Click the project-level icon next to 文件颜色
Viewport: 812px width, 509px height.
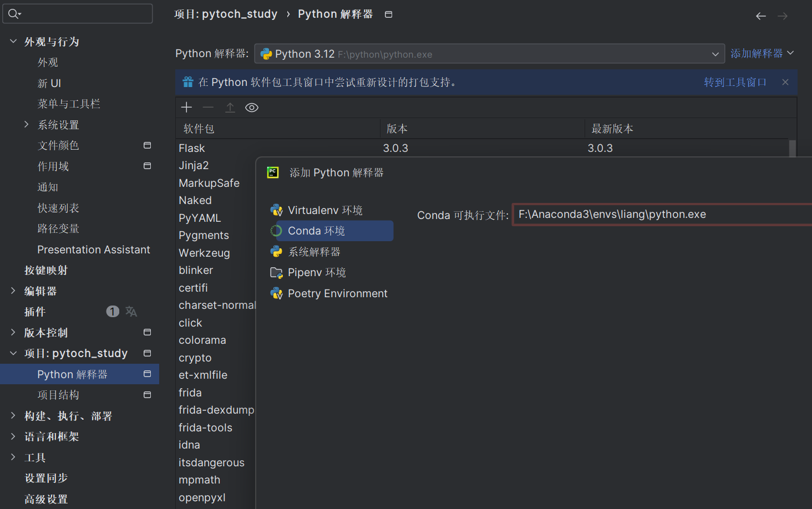pyautogui.click(x=148, y=145)
